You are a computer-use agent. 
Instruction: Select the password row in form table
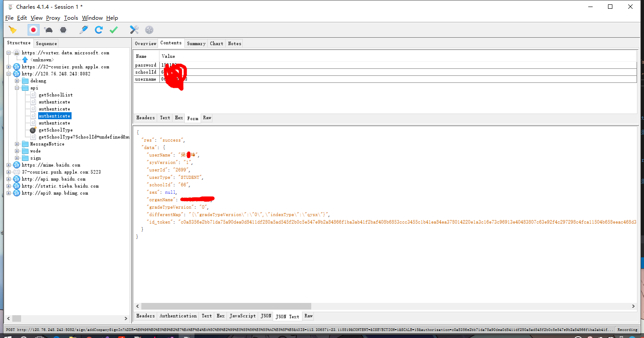[385, 65]
